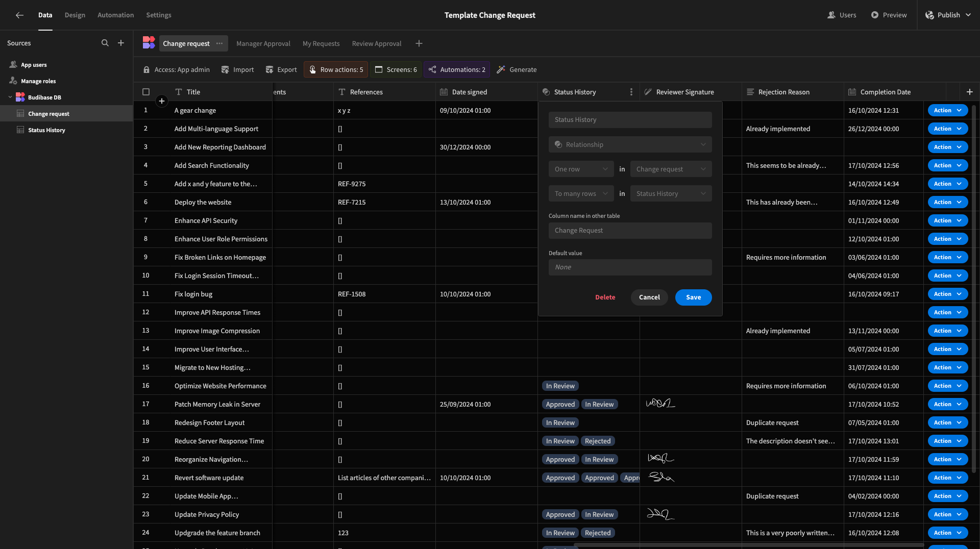
Task: Click Date signed column header
Action: 486,92
